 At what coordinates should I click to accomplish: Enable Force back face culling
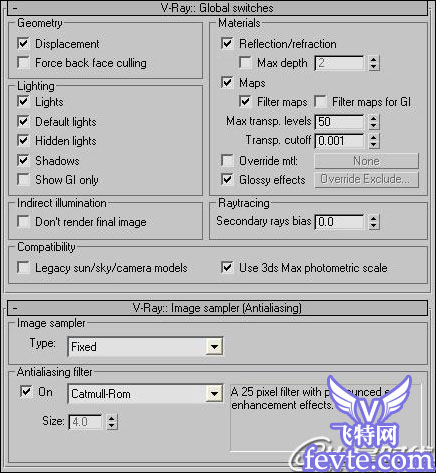click(23, 63)
